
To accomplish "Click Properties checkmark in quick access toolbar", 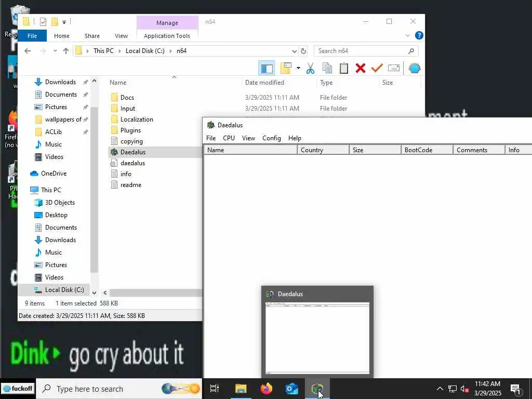I will point(43,22).
